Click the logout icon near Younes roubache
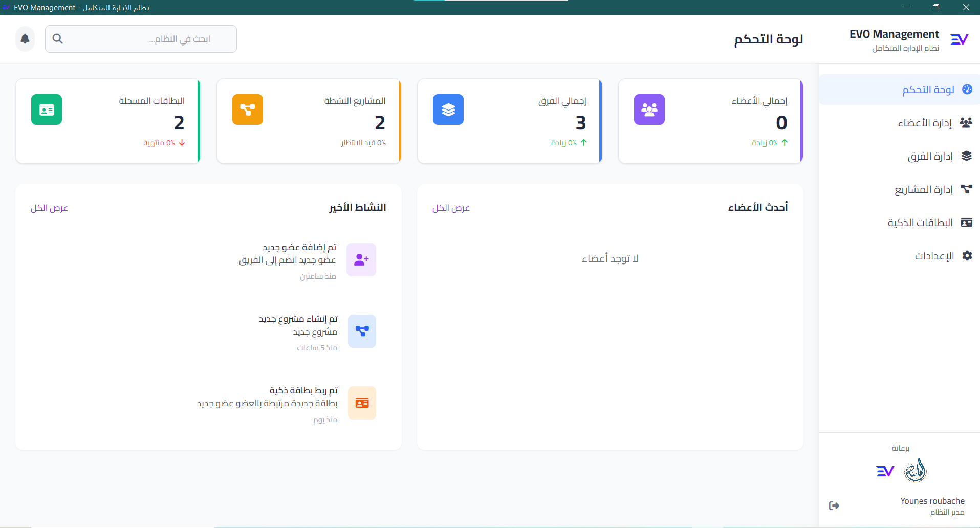 point(834,505)
